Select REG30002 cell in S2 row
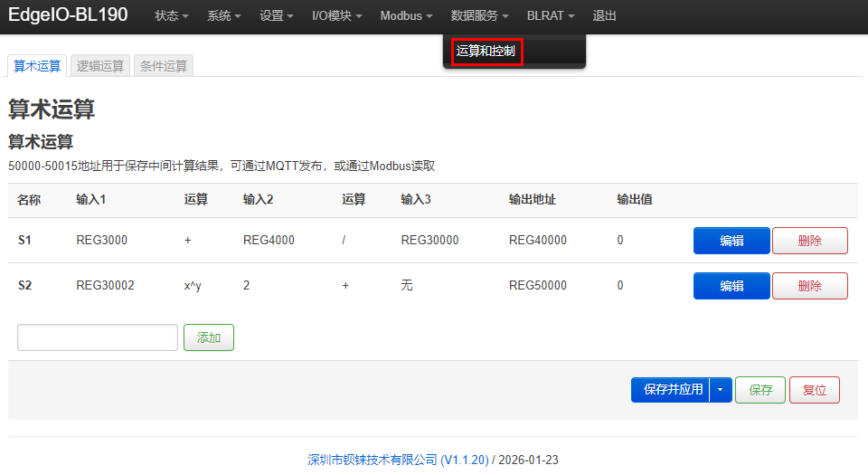The width and height of the screenshot is (868, 475). [x=105, y=286]
